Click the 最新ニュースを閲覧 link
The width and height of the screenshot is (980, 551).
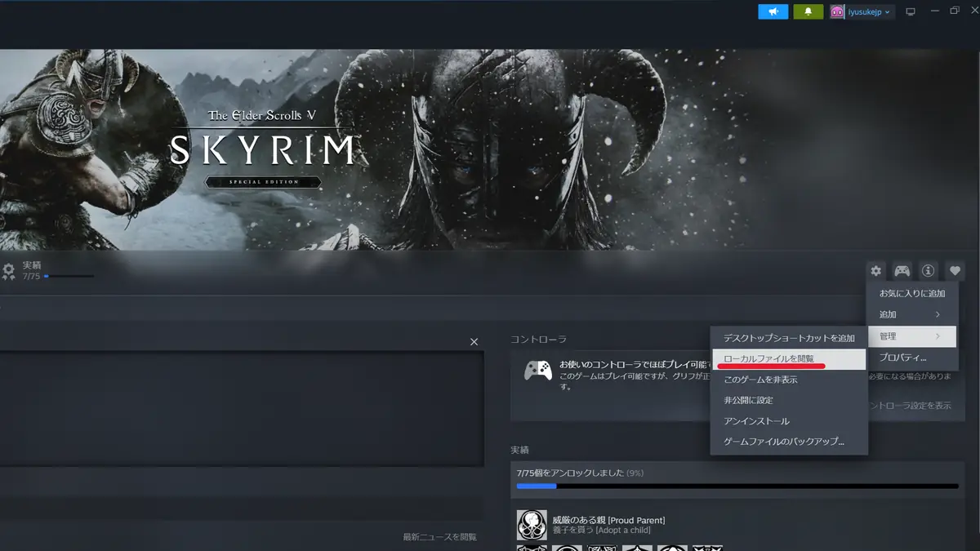point(439,537)
